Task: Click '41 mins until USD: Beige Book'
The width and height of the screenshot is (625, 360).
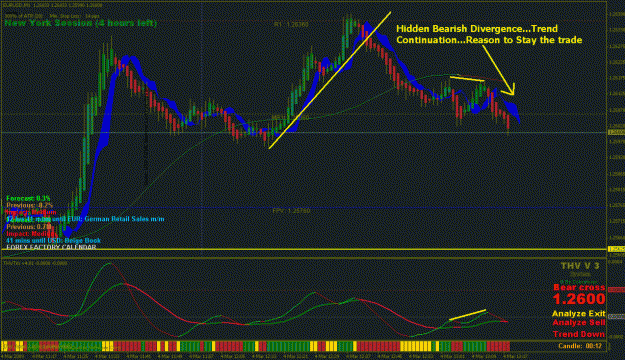Action: click(x=53, y=240)
